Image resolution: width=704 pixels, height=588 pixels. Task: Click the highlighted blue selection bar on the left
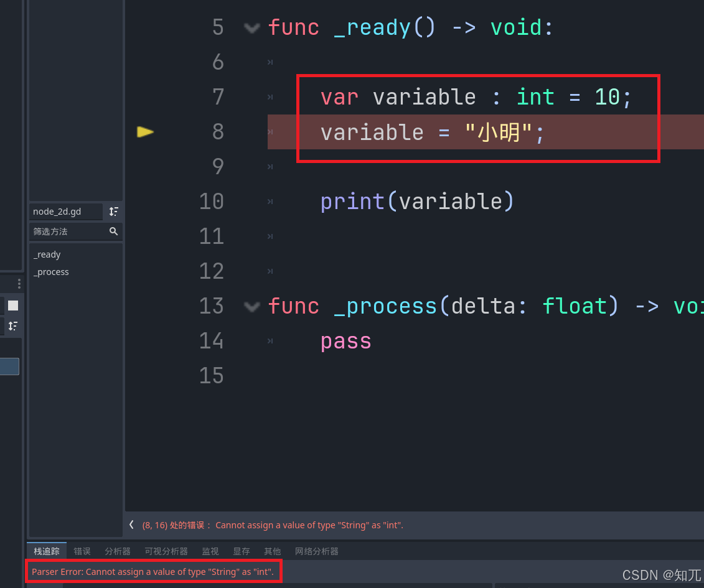(9, 366)
